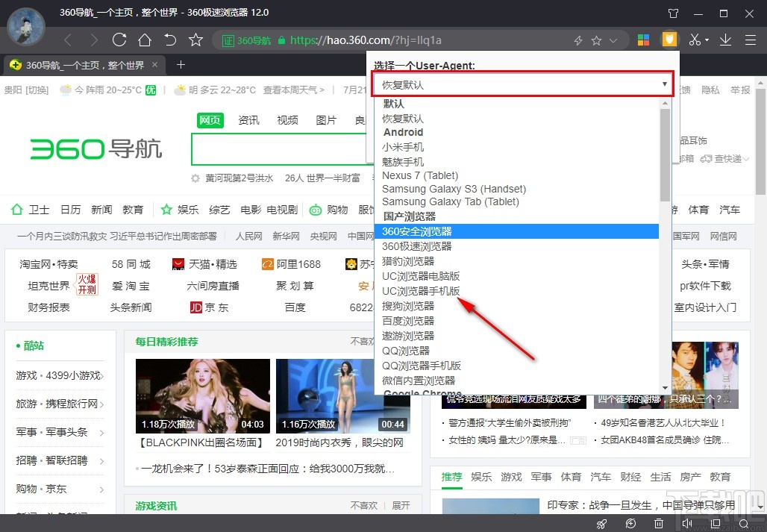
Task: Click the lightning speed mode icon in address bar
Action: [578, 40]
